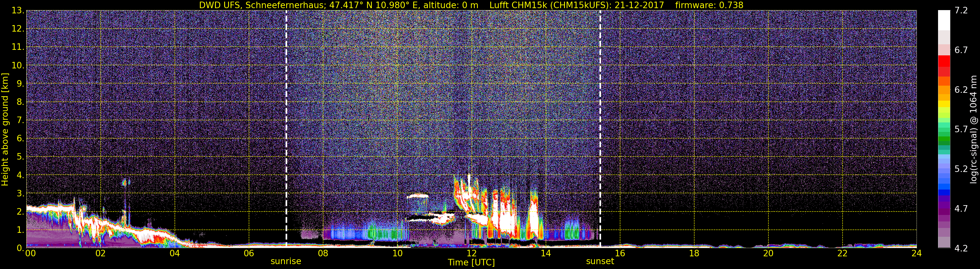
Task: Click the time axis tick '12'
Action: [471, 253]
